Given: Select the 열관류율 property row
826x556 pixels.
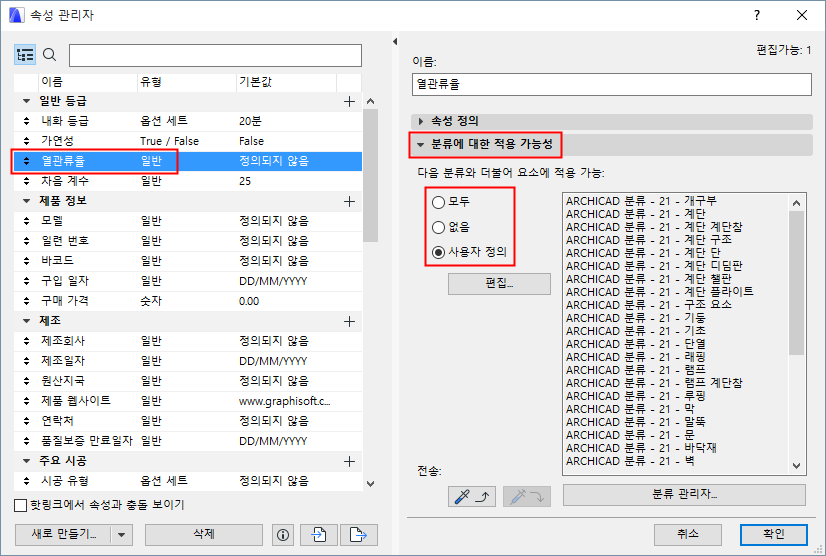Looking at the screenshot, I should click(188, 161).
